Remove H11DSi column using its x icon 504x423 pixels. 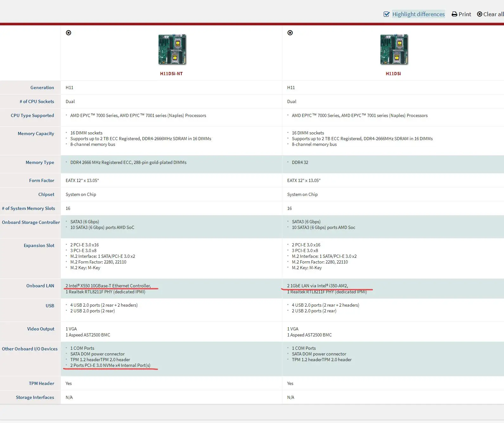[290, 33]
